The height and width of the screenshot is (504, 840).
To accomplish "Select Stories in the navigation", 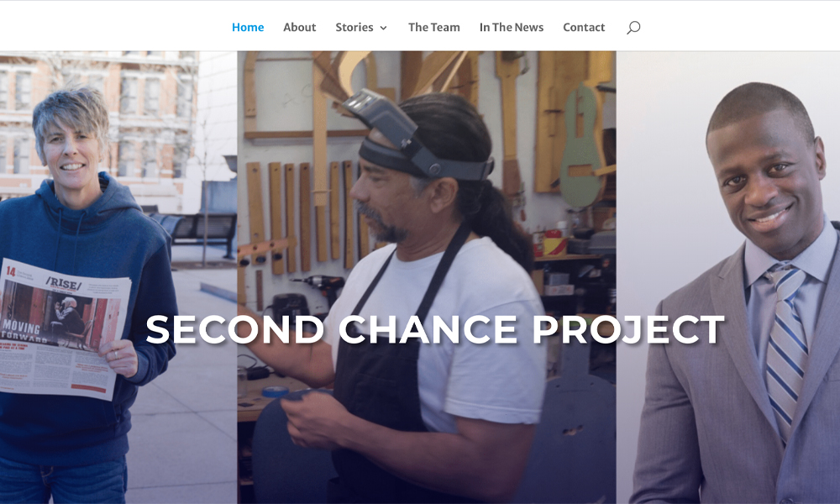I will pyautogui.click(x=354, y=28).
